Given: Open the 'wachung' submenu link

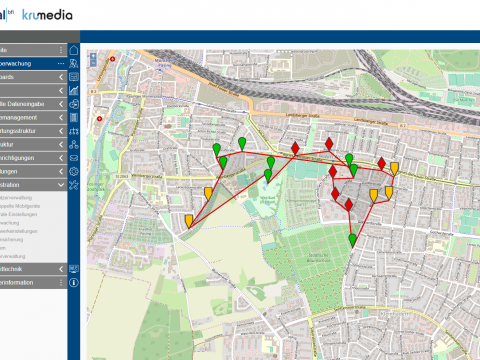Looking at the screenshot, I should [10, 223].
